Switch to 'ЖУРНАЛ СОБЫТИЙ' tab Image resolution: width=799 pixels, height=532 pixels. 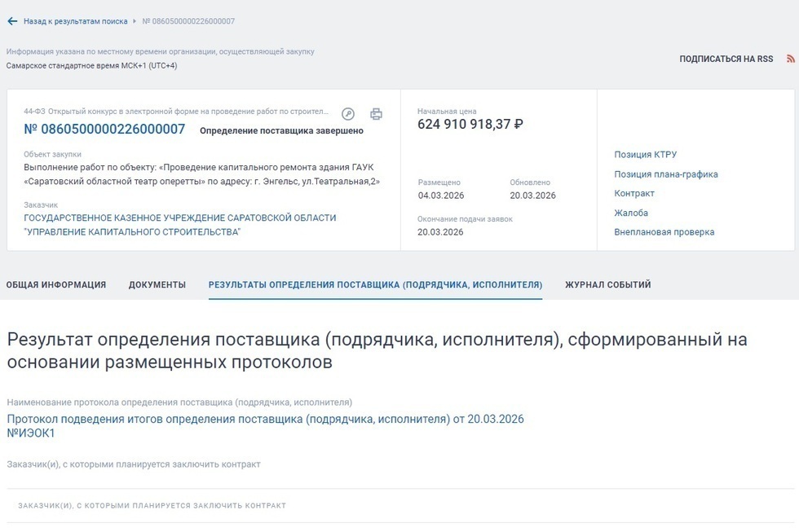[607, 285]
